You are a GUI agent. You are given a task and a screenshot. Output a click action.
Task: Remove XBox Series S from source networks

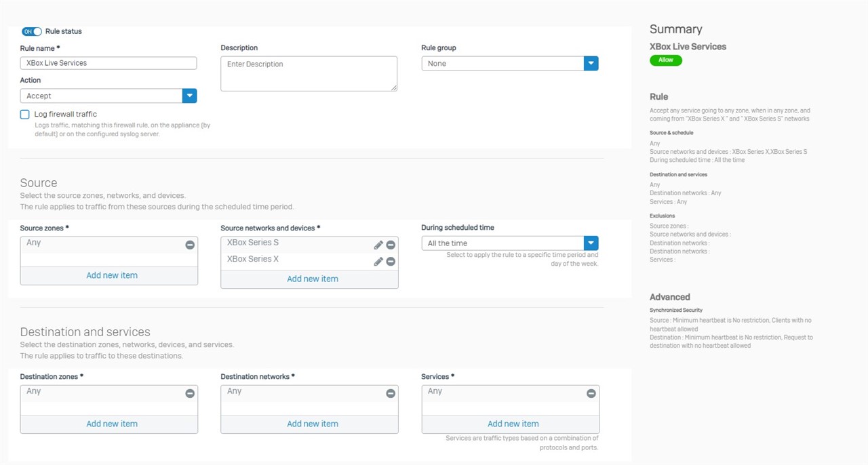pos(391,245)
